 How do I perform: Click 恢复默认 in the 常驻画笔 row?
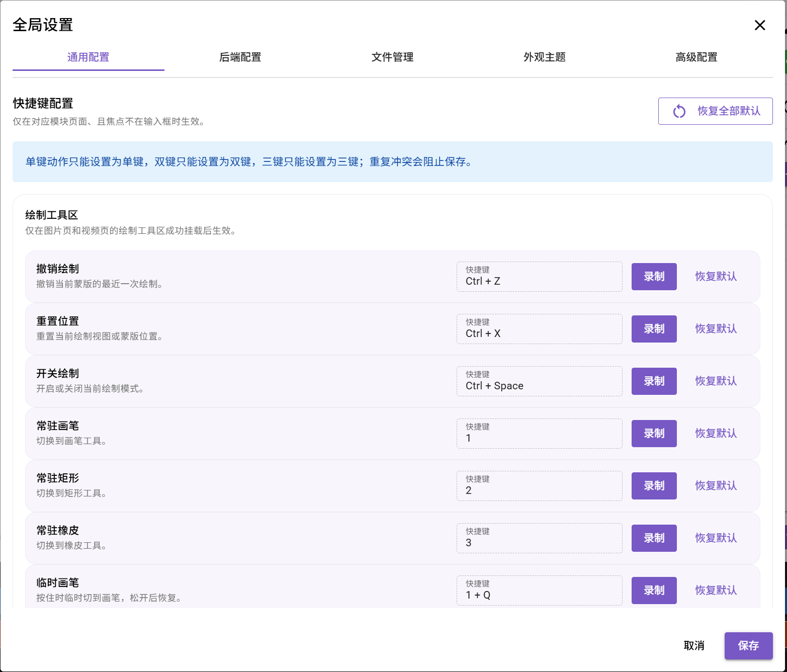pyautogui.click(x=716, y=434)
